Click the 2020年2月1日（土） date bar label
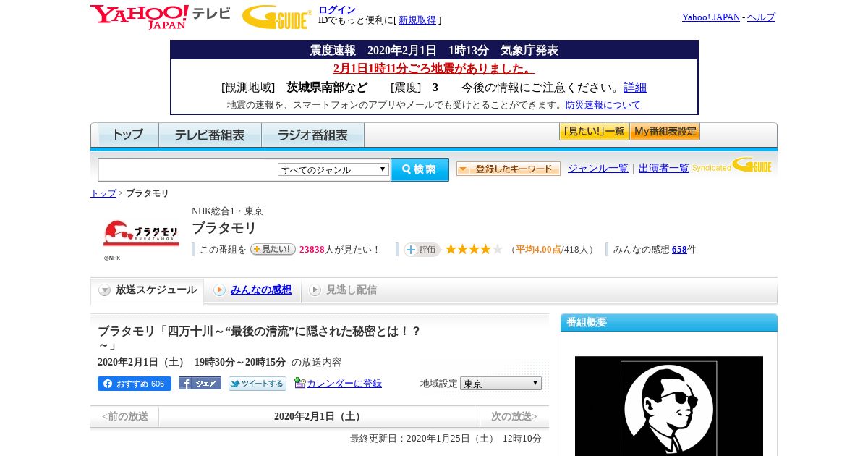 [319, 416]
